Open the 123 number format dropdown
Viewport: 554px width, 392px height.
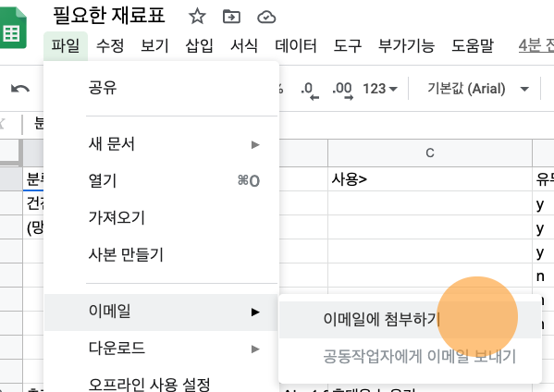[380, 89]
